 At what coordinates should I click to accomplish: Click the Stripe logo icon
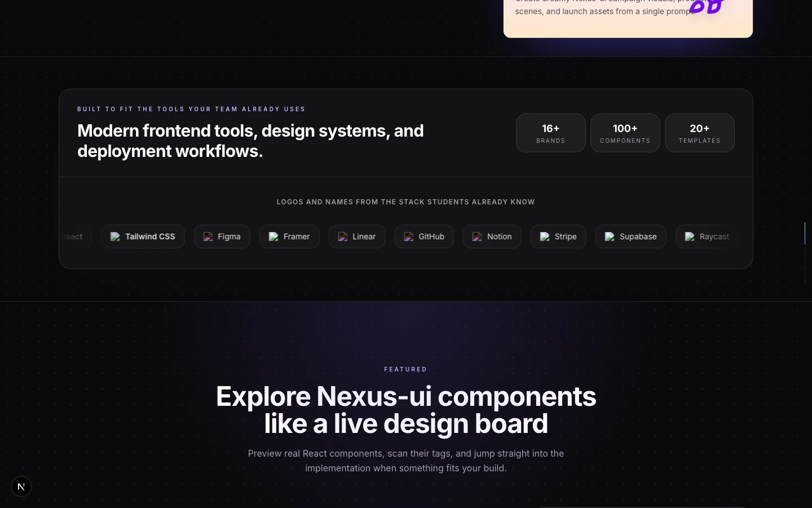click(x=545, y=237)
